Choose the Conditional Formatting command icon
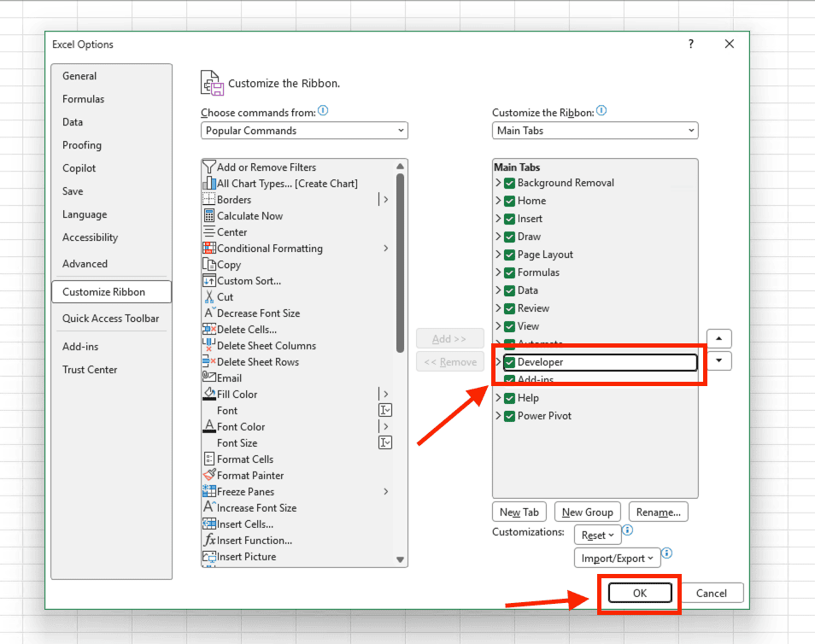This screenshot has height=644, width=815. (x=209, y=249)
